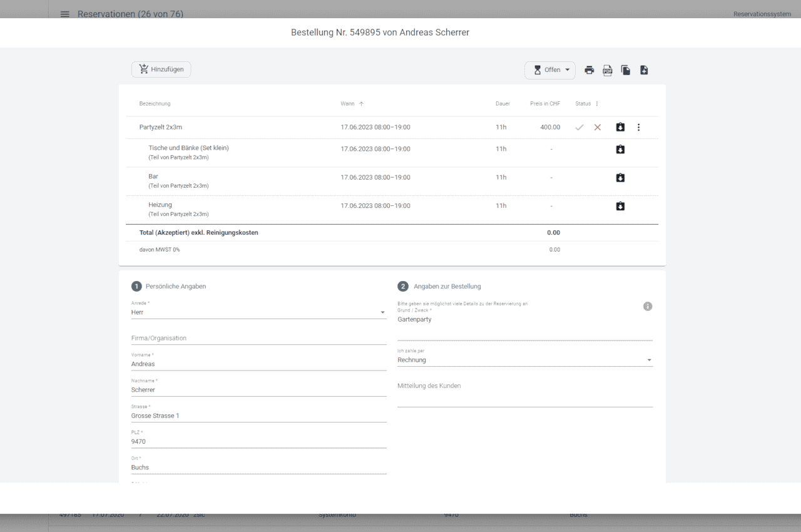Click the clipboard icon in Heizung row
Viewport: 801px width, 532px height.
620,206
